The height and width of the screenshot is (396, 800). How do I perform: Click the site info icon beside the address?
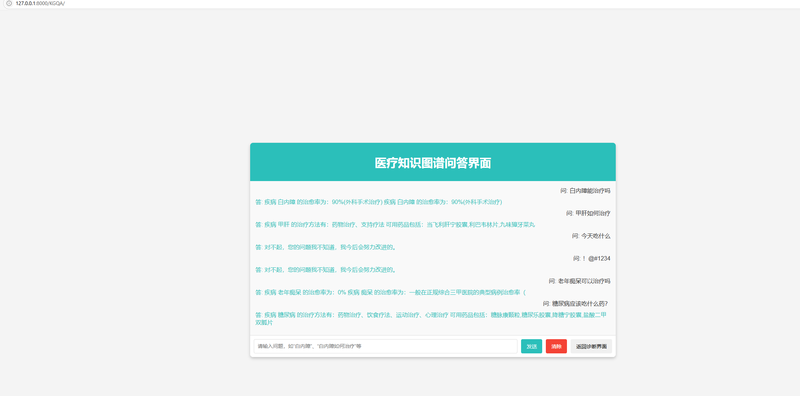click(x=9, y=3)
